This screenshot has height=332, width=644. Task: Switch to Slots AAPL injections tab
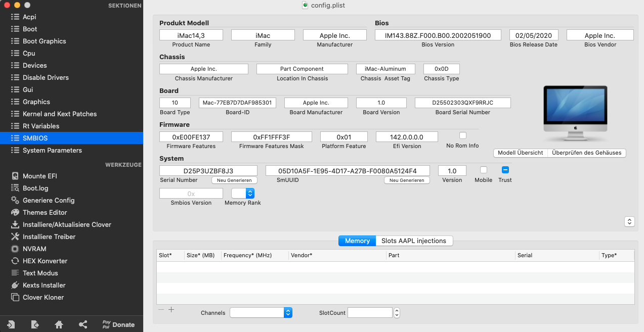click(413, 241)
